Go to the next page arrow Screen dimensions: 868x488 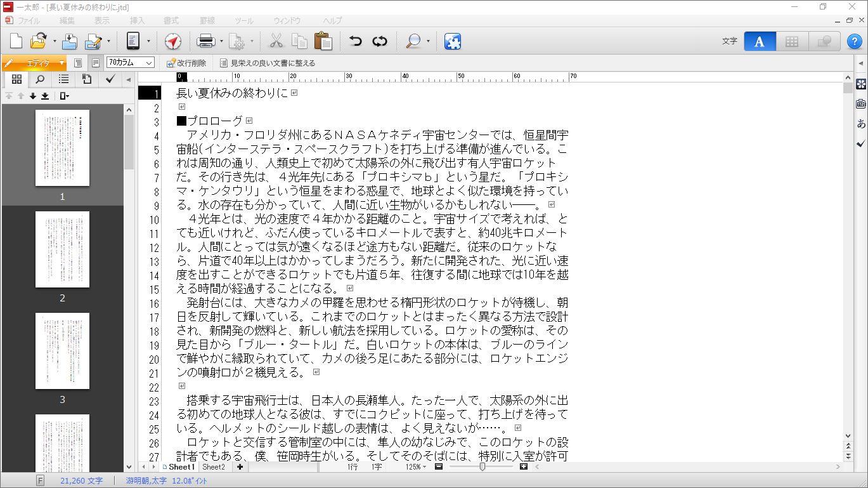[33, 96]
